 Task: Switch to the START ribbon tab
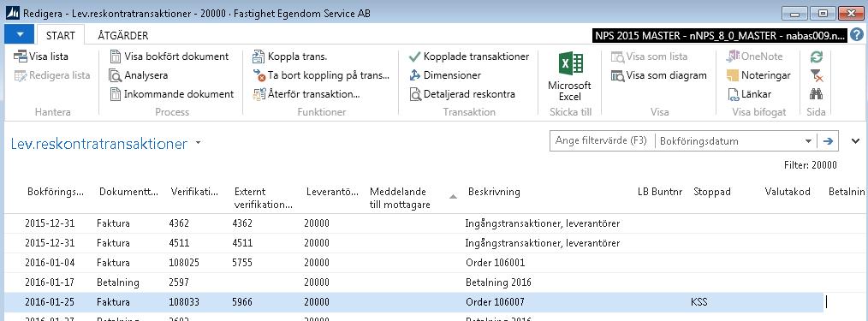tap(60, 35)
